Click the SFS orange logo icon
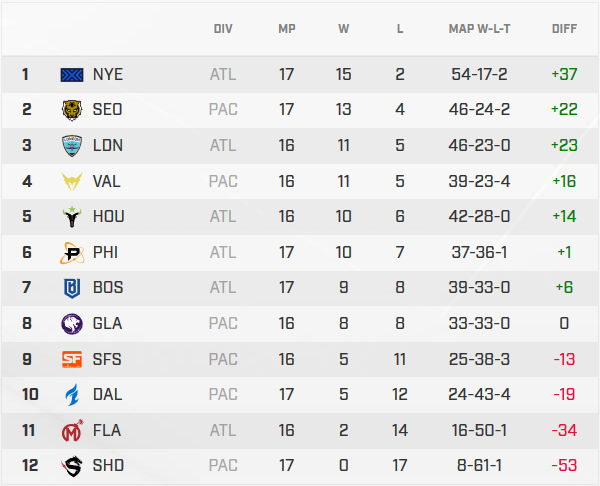 (x=73, y=359)
